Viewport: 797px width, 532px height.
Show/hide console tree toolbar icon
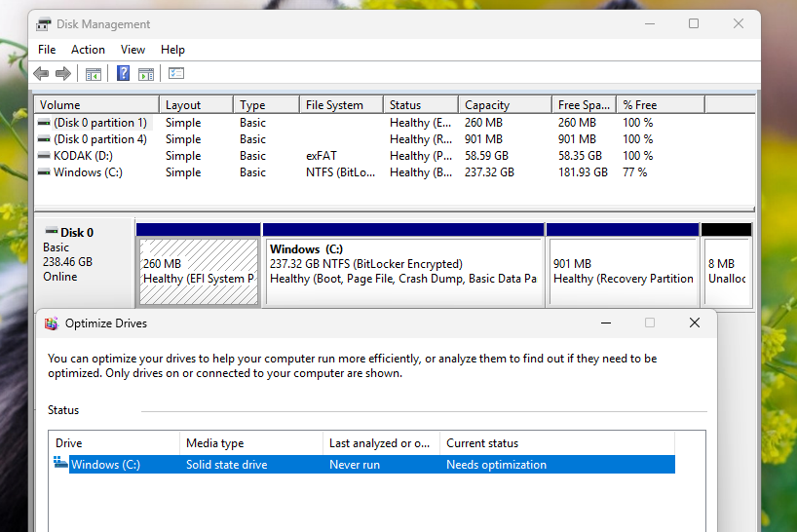pyautogui.click(x=93, y=74)
